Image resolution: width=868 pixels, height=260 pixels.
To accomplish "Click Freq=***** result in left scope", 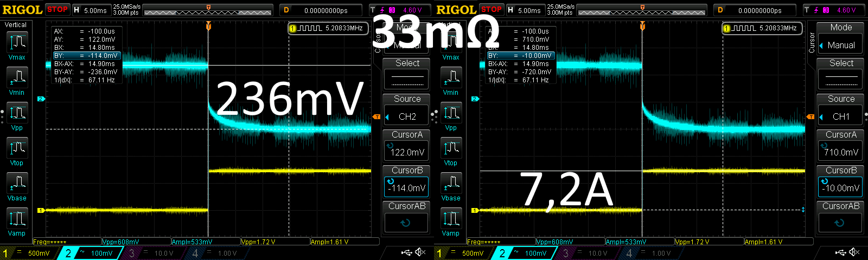I will click(50, 242).
